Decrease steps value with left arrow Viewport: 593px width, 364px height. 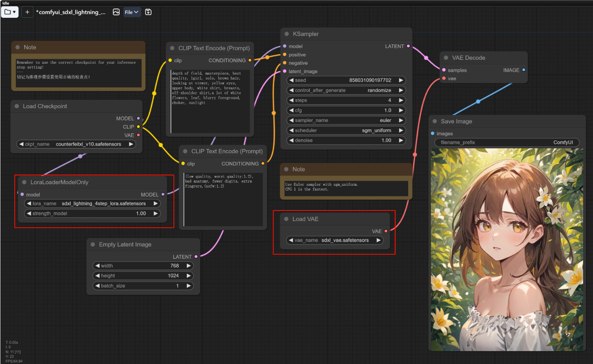(x=292, y=100)
